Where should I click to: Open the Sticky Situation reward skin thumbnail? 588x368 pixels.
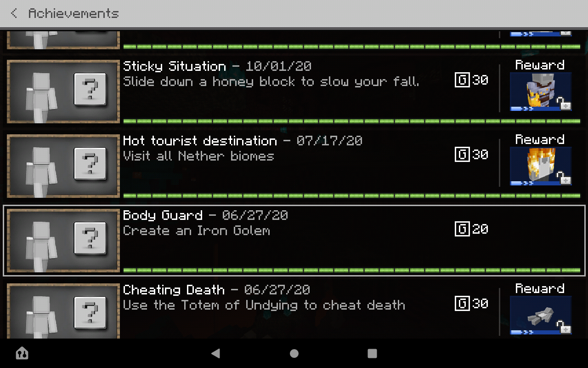point(541,92)
